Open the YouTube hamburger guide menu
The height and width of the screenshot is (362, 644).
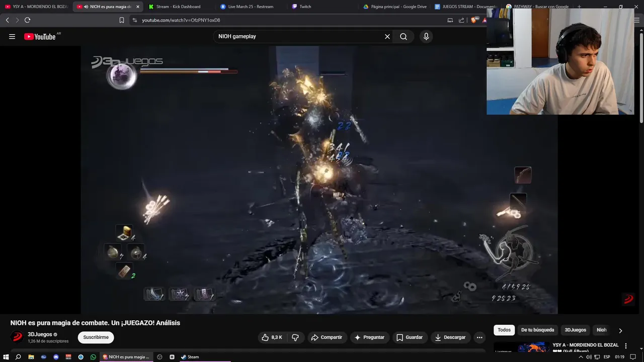click(x=12, y=36)
